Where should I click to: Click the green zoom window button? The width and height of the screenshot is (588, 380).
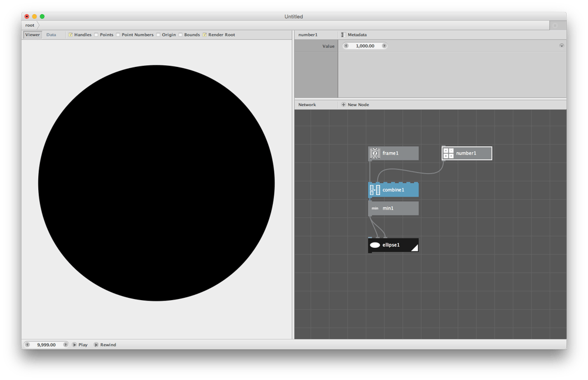[42, 16]
